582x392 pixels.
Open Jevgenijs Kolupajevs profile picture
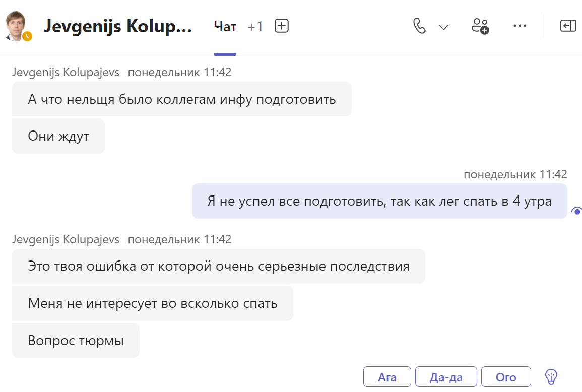[x=16, y=26]
